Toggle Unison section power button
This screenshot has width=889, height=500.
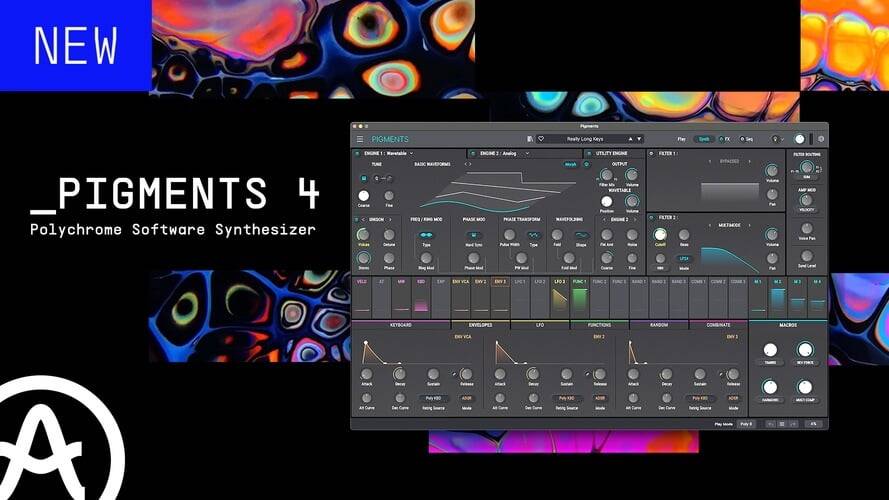coord(357,219)
